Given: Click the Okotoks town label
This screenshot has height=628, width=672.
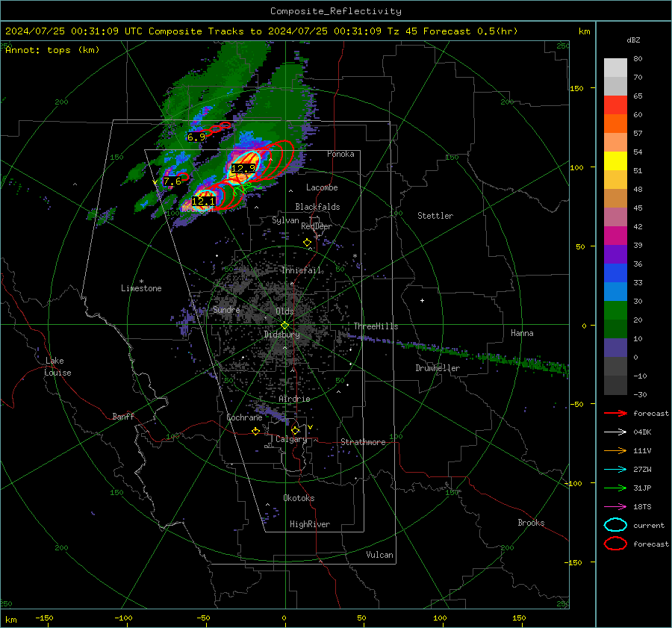Looking at the screenshot, I should (x=299, y=498).
